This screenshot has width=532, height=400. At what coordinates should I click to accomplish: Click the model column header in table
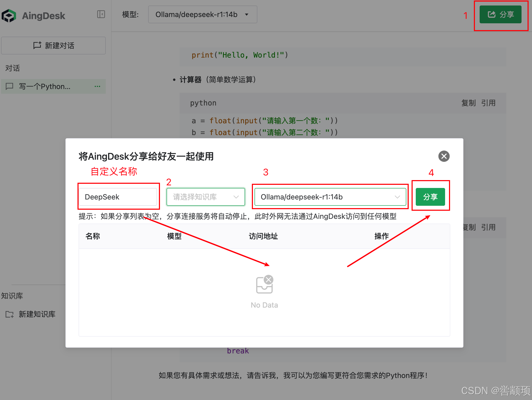pos(174,236)
